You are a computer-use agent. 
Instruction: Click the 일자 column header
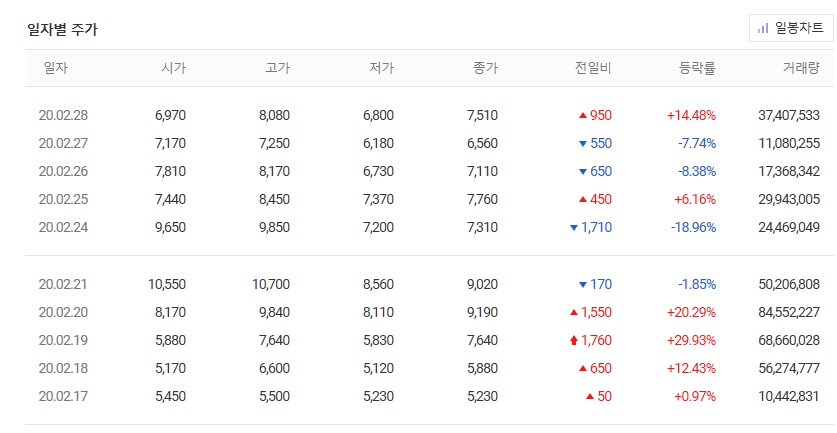tap(56, 68)
